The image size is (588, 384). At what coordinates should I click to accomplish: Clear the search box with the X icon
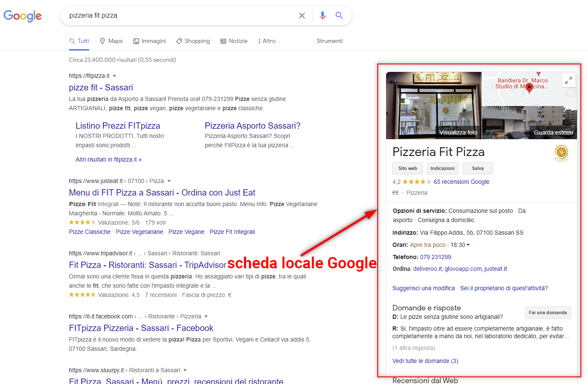(x=302, y=16)
